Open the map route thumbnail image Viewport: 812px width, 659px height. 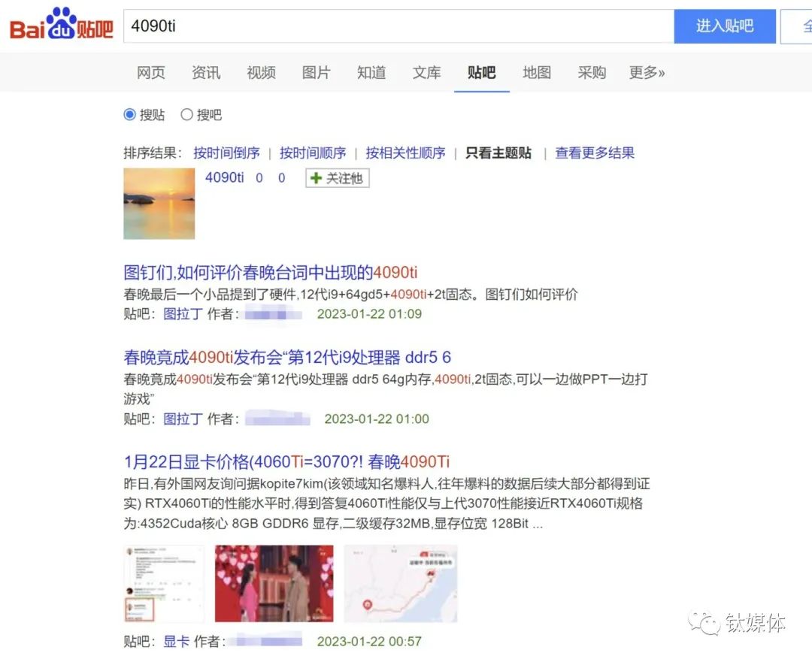pos(401,583)
